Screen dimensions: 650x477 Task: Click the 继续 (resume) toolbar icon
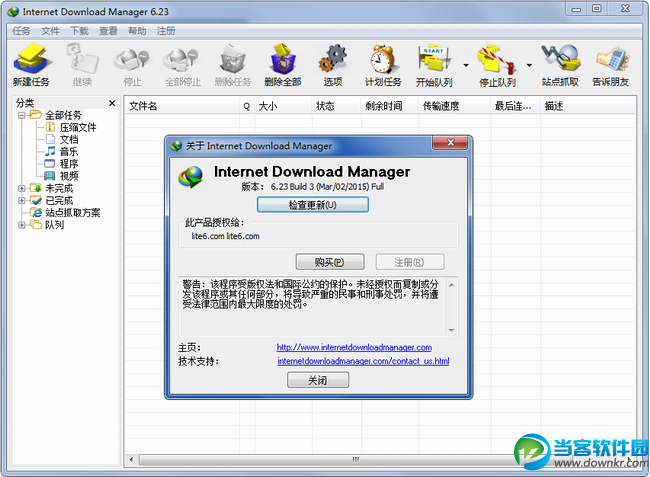tap(82, 65)
